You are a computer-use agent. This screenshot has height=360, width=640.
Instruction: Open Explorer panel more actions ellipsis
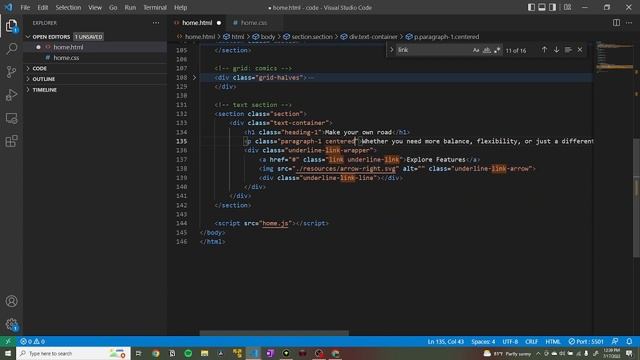156,23
